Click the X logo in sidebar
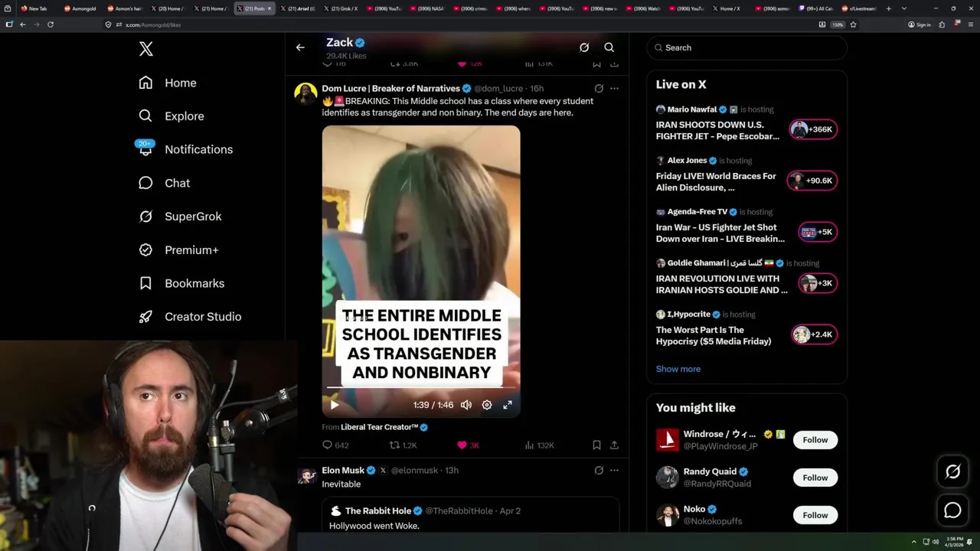The image size is (980, 551). [x=146, y=49]
